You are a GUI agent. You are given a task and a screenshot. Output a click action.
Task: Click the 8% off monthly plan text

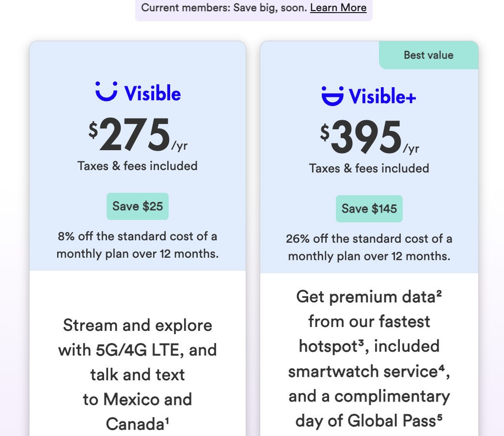(x=138, y=245)
